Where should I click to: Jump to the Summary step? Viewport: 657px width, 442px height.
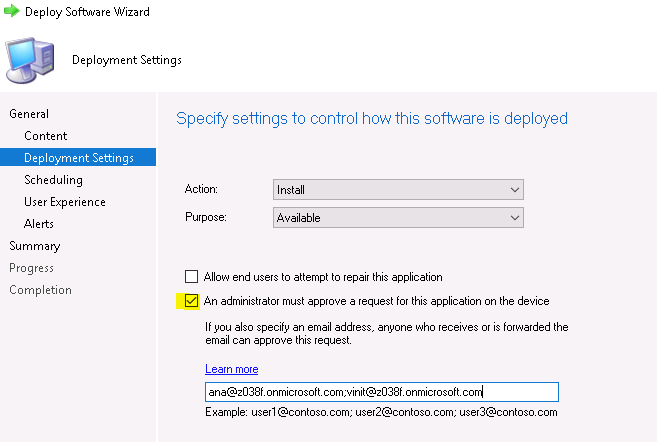click(x=35, y=246)
